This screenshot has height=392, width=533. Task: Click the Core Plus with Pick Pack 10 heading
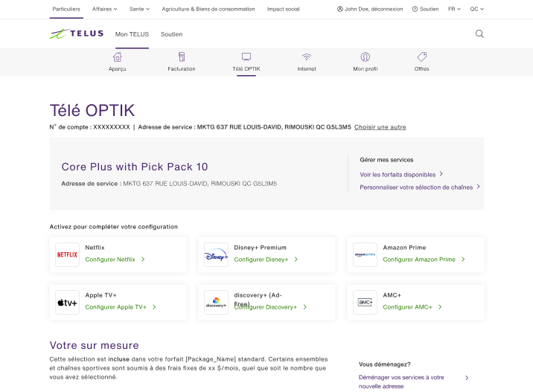[x=135, y=167]
